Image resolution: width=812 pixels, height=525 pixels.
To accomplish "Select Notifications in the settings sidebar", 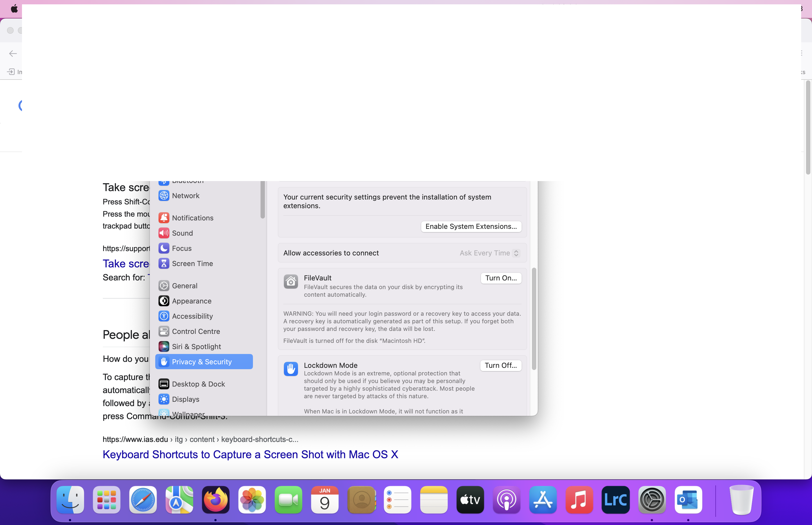I will click(192, 218).
